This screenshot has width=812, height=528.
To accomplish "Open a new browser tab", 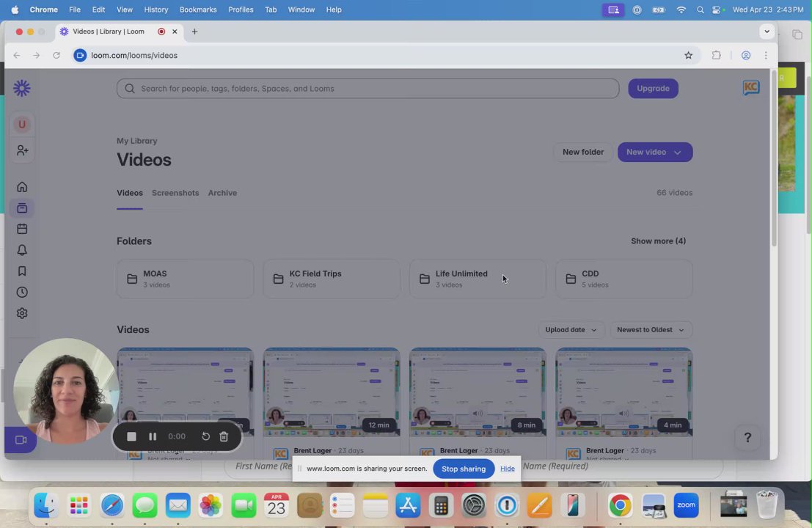I will tap(194, 32).
